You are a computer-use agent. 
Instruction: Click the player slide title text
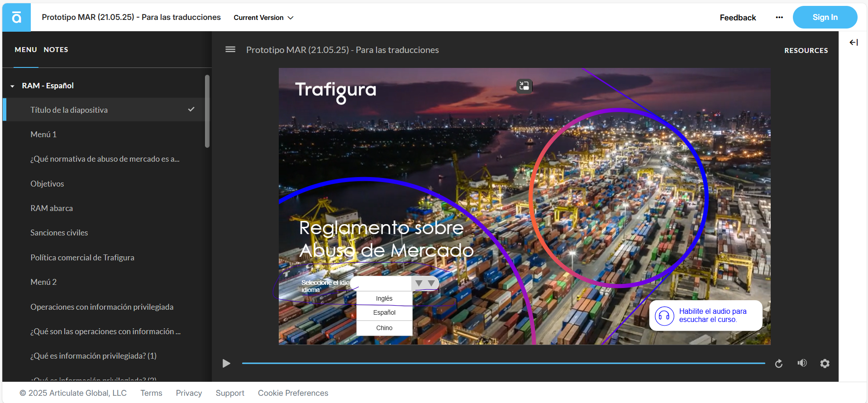pyautogui.click(x=343, y=50)
